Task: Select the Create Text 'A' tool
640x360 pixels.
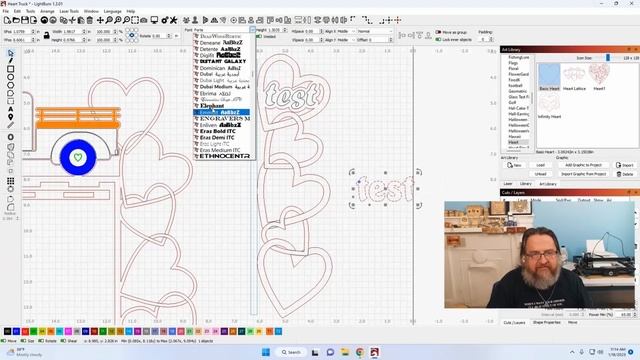Action: tap(11, 109)
